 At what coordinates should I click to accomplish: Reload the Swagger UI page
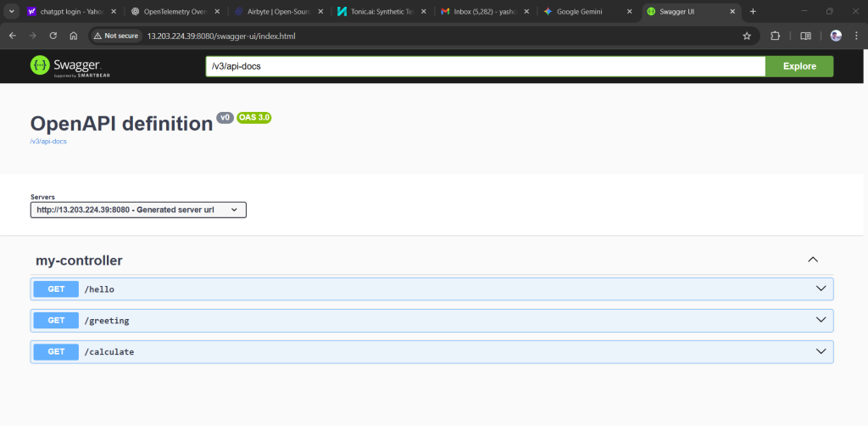tap(53, 36)
